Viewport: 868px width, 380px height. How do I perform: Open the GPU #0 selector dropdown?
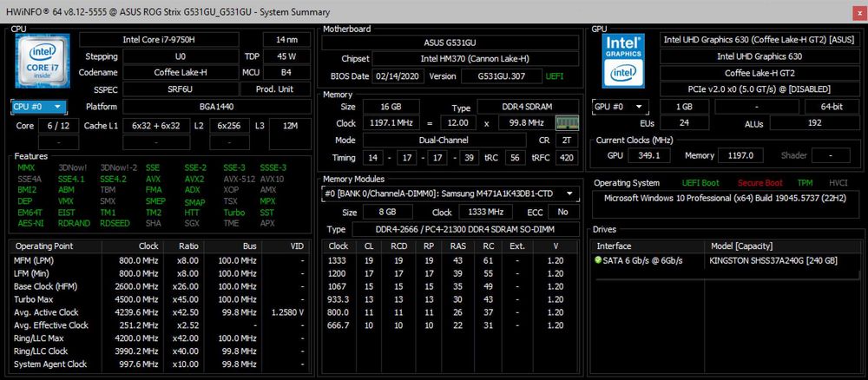pyautogui.click(x=620, y=107)
